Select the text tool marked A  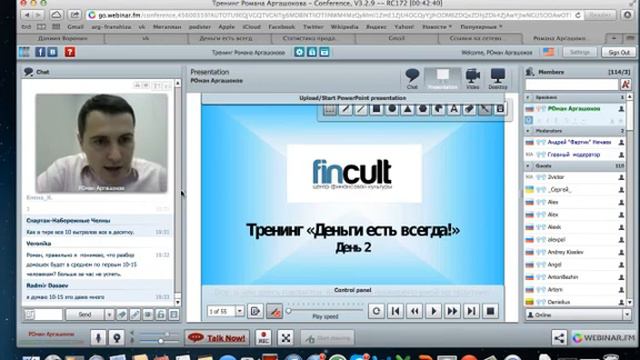tap(453, 109)
